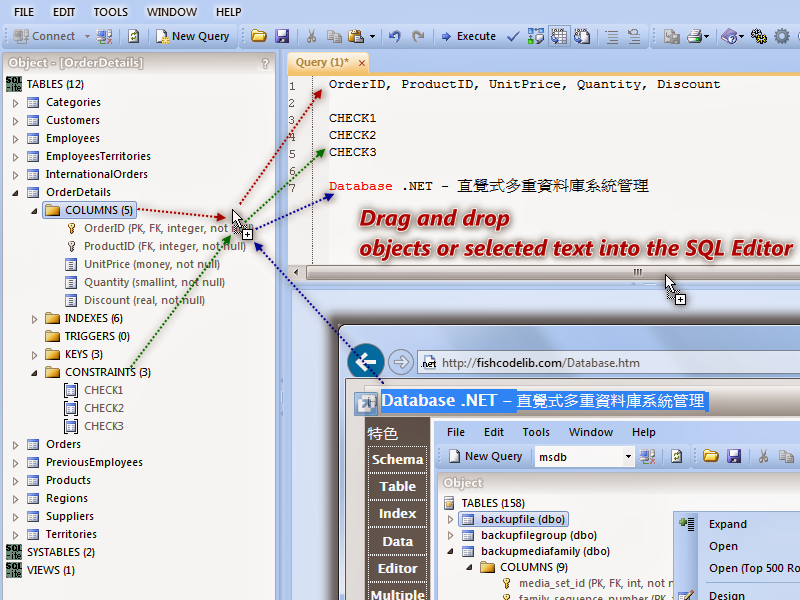The height and width of the screenshot is (600, 800).
Task: Open the msdb database dropdown
Action: tap(629, 457)
